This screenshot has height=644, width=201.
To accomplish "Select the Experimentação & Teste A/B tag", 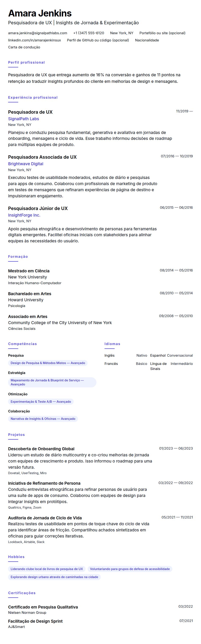I will [x=41, y=401].
